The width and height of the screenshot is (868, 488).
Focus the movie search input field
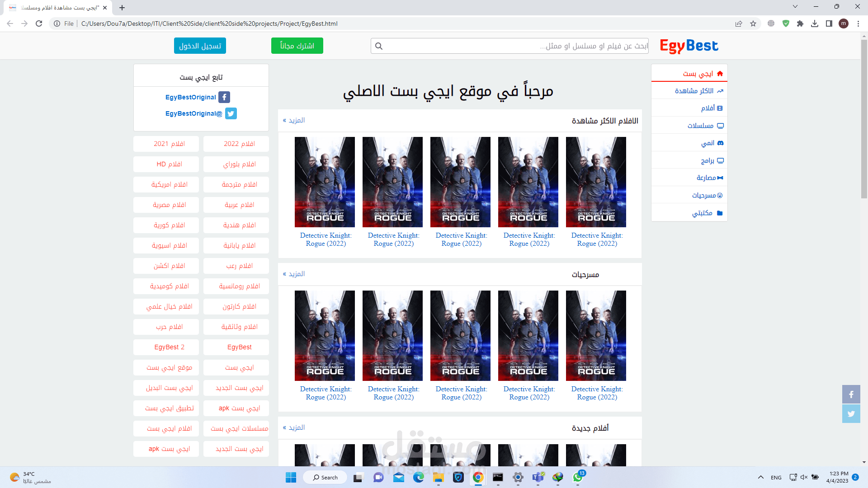(509, 46)
